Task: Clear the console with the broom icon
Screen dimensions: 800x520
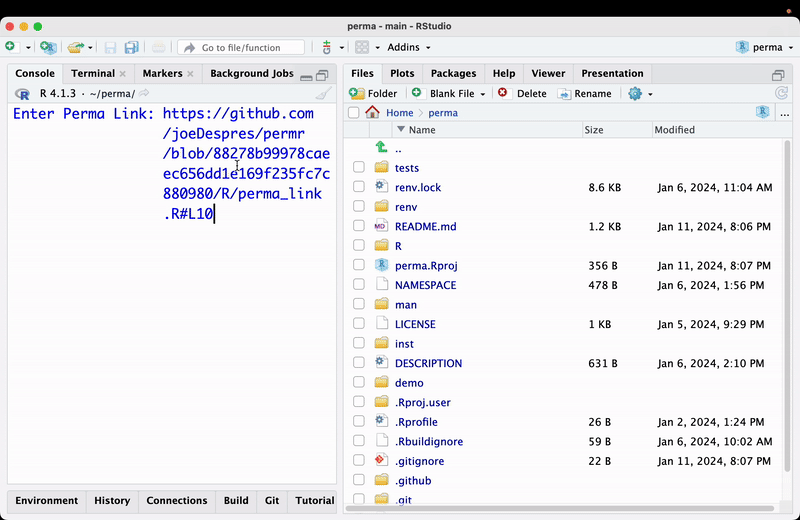Action: (323, 93)
